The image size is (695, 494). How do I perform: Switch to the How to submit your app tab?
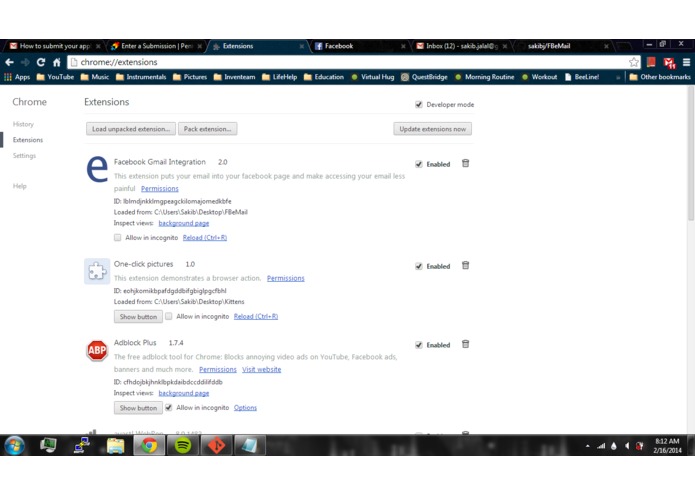(x=54, y=46)
